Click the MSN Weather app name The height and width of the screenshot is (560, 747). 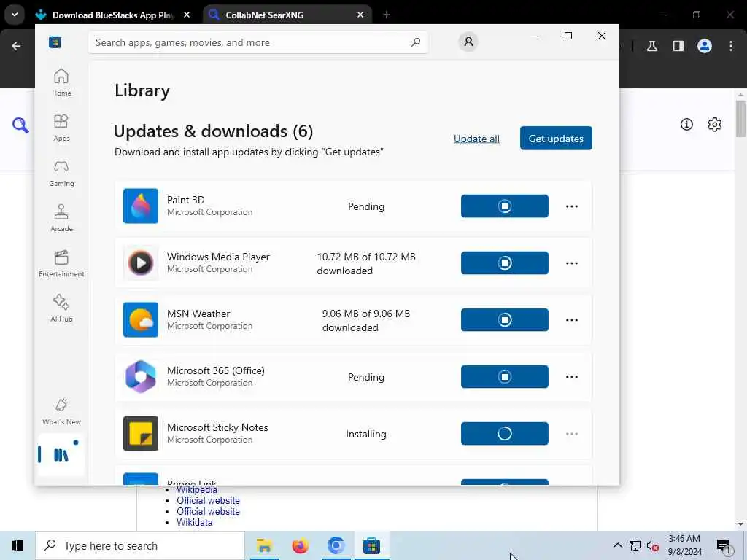pos(198,314)
